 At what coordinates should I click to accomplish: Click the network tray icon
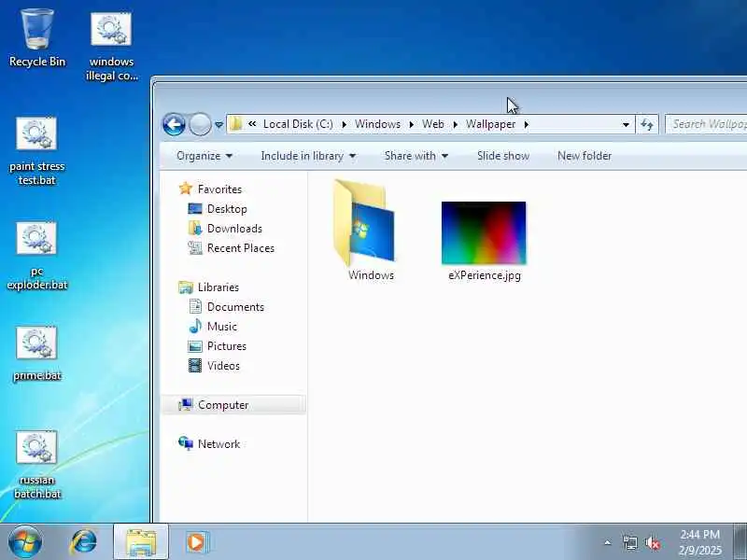tap(629, 542)
